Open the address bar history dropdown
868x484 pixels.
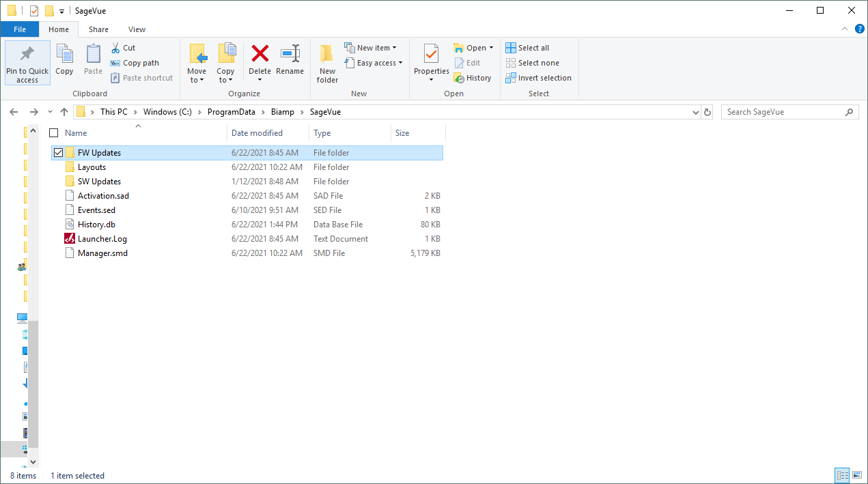coord(695,112)
